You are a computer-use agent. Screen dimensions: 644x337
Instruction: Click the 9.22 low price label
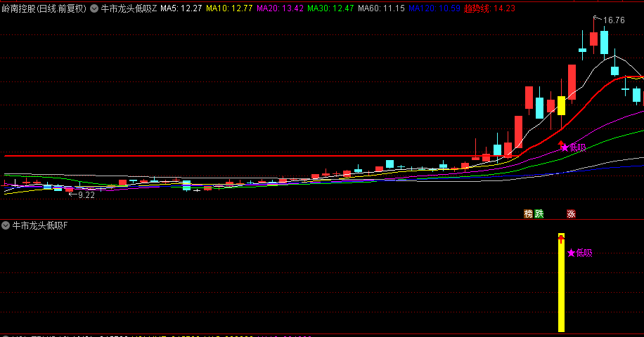coord(86,195)
